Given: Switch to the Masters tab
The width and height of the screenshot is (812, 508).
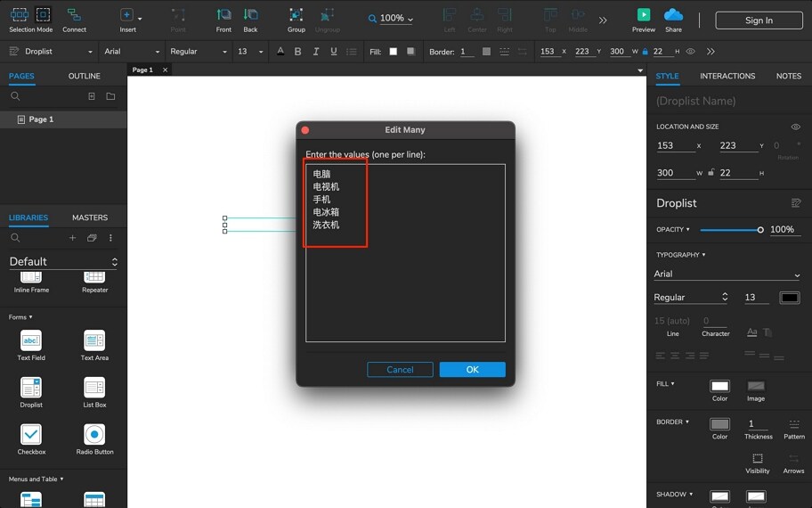Looking at the screenshot, I should pyautogui.click(x=90, y=217).
